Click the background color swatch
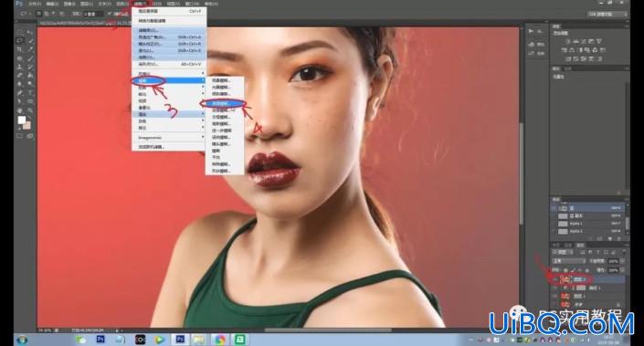 [28, 126]
